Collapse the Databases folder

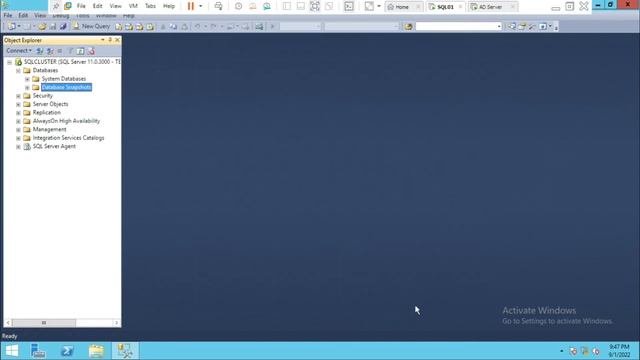18,71
